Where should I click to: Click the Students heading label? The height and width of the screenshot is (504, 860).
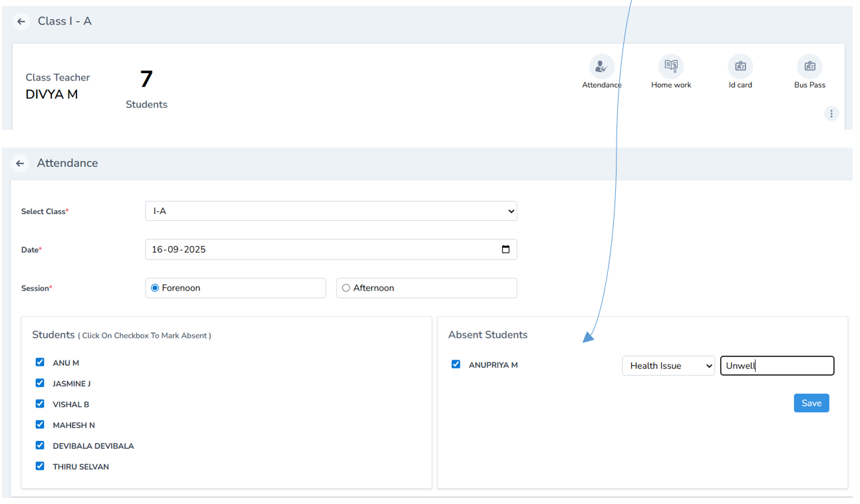(53, 334)
